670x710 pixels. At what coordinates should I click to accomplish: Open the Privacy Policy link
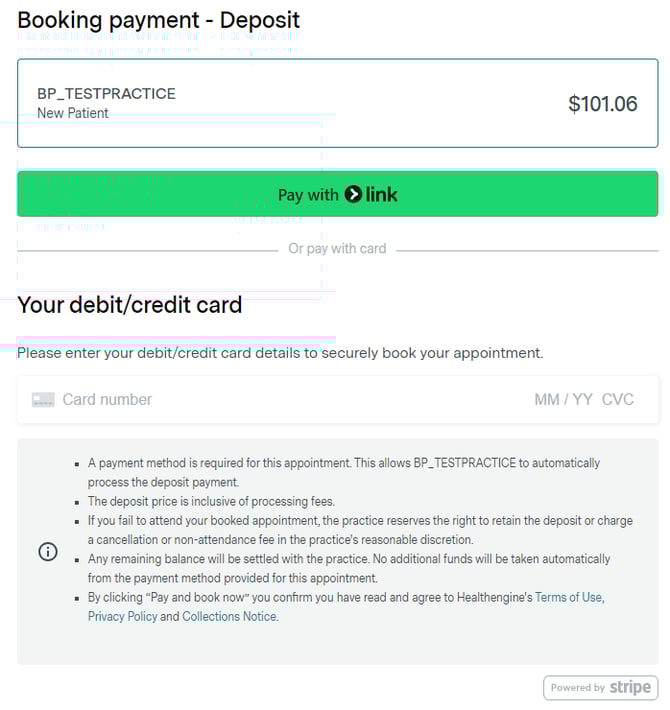pyautogui.click(x=122, y=616)
